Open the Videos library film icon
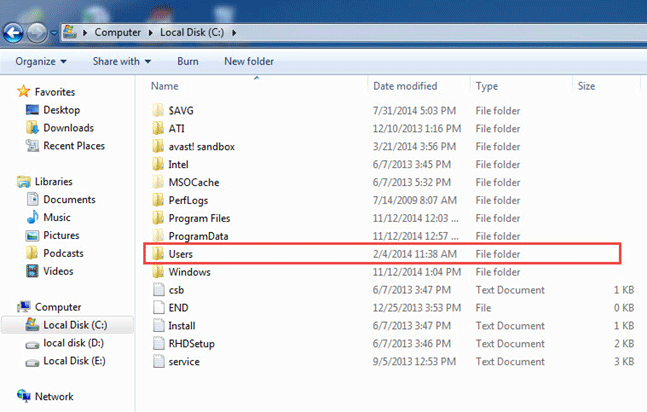 (32, 271)
